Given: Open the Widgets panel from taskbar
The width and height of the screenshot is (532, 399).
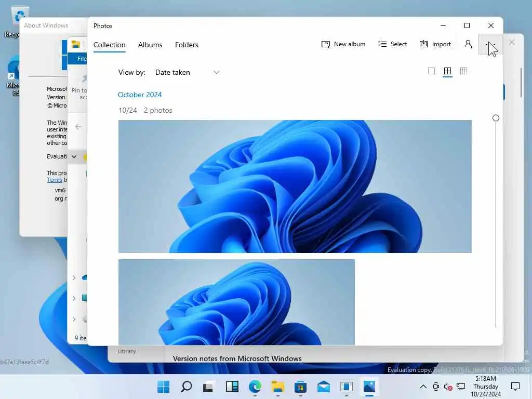Looking at the screenshot, I should point(232,387).
